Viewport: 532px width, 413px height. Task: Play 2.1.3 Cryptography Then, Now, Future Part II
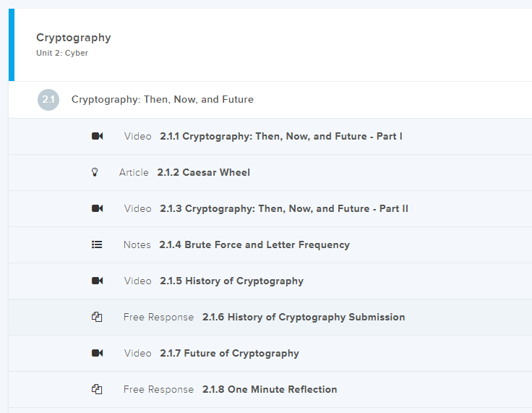284,208
